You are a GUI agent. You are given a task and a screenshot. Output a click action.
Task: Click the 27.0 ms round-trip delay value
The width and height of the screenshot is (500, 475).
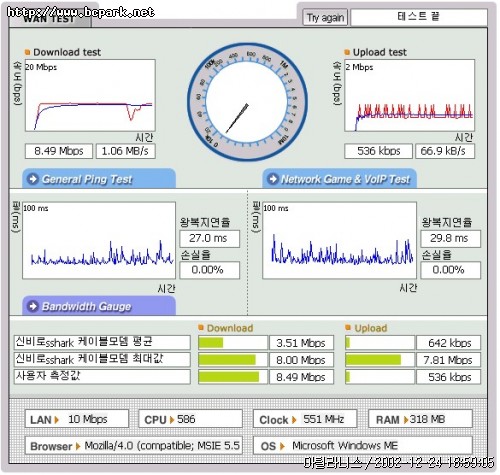click(209, 239)
